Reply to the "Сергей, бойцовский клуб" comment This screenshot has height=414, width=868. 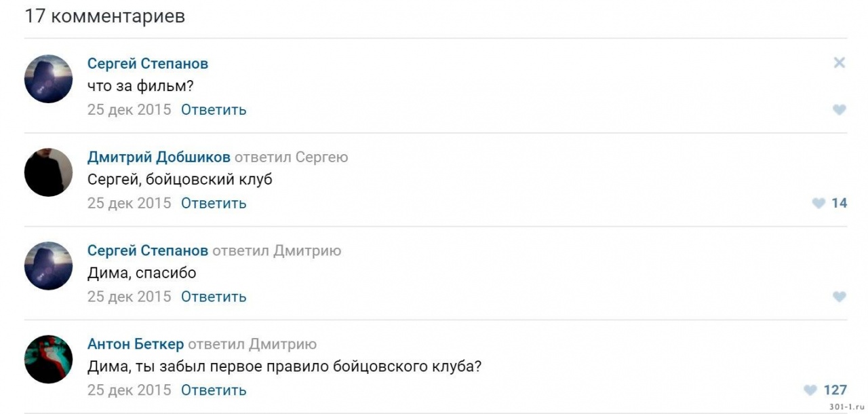pos(214,204)
